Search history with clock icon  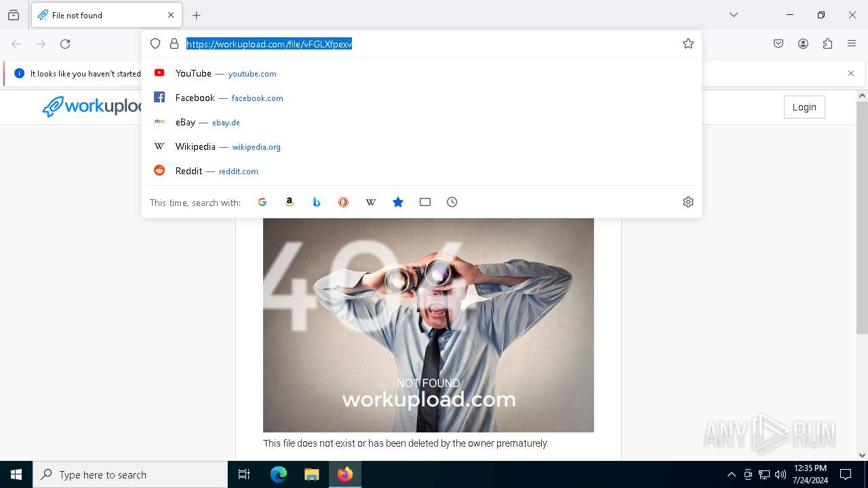(x=452, y=202)
